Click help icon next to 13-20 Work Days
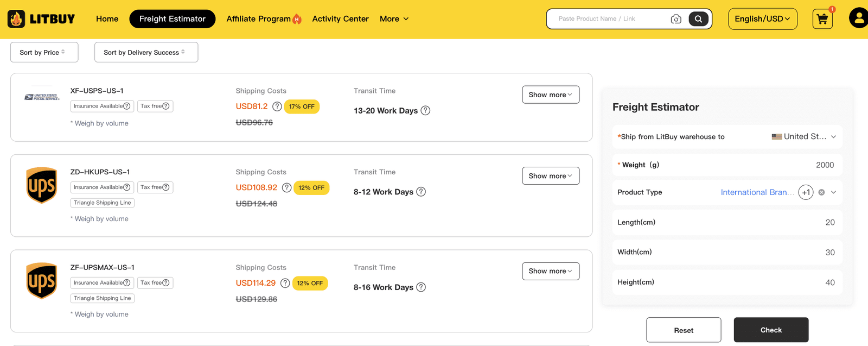Viewport: 868px width, 346px height. click(425, 110)
